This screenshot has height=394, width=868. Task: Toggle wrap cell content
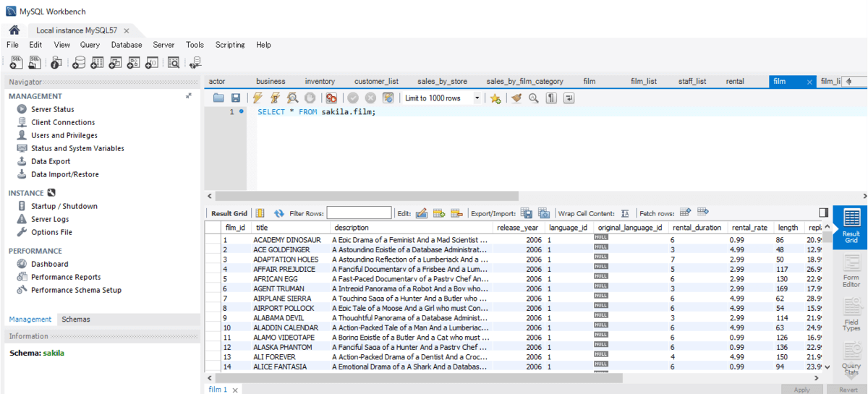(625, 213)
